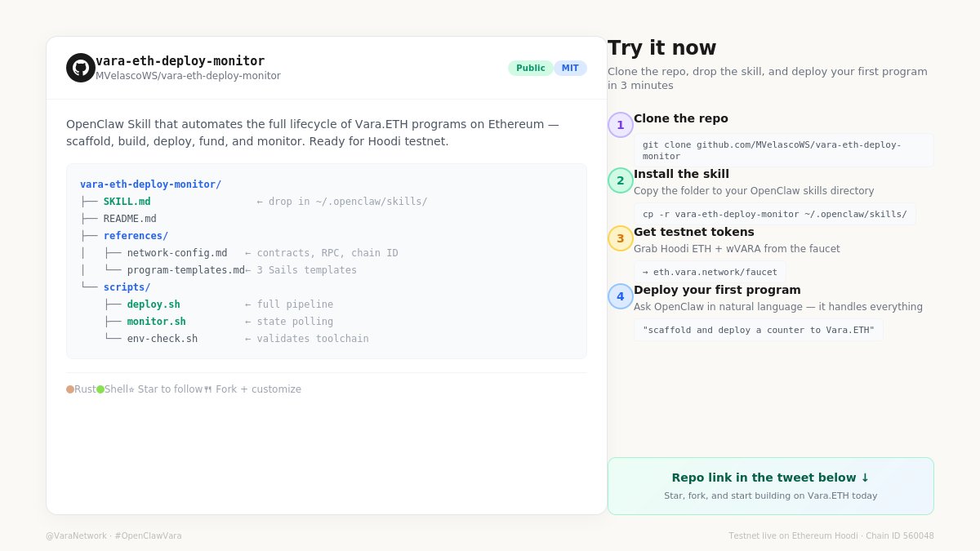Select the green Shell language dot

point(100,389)
